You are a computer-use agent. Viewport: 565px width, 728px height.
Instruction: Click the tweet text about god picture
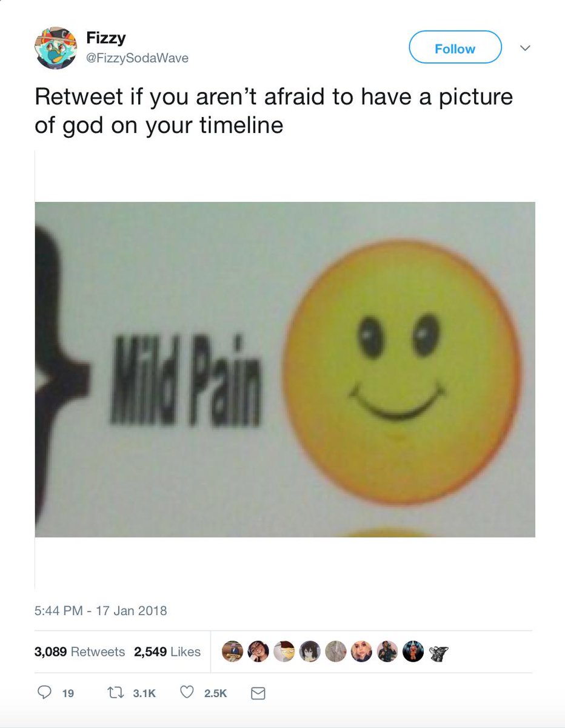click(274, 110)
